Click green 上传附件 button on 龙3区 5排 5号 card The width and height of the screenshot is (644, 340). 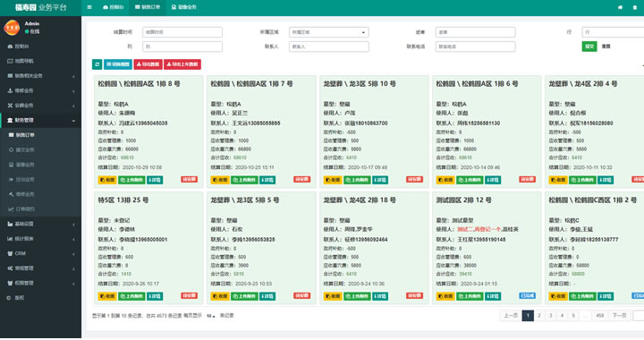point(244,296)
